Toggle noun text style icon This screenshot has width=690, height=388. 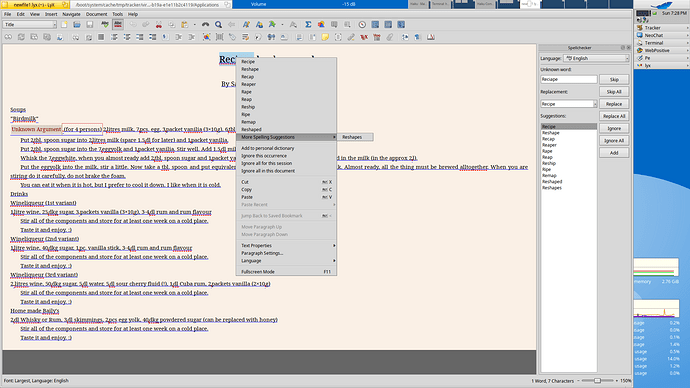coord(259,25)
